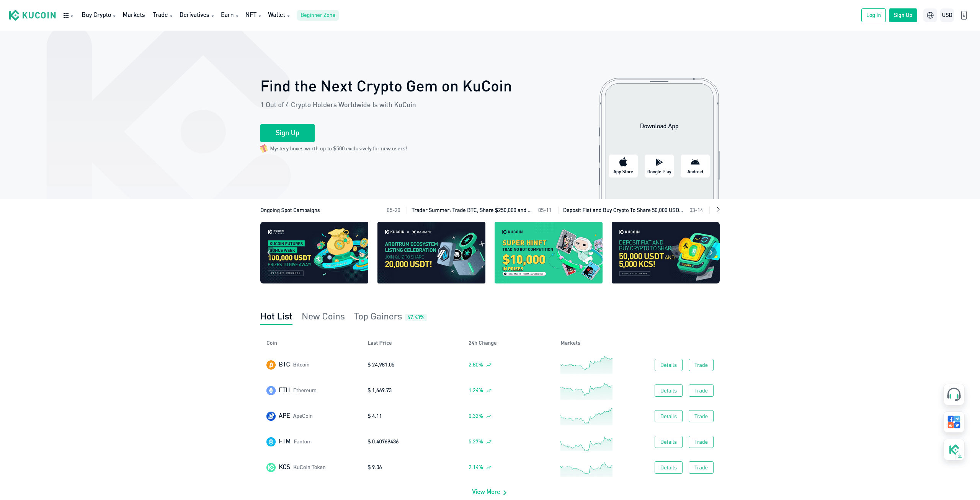The width and height of the screenshot is (980, 500).
Task: Go to previous campaign banner
Action: click(269, 252)
